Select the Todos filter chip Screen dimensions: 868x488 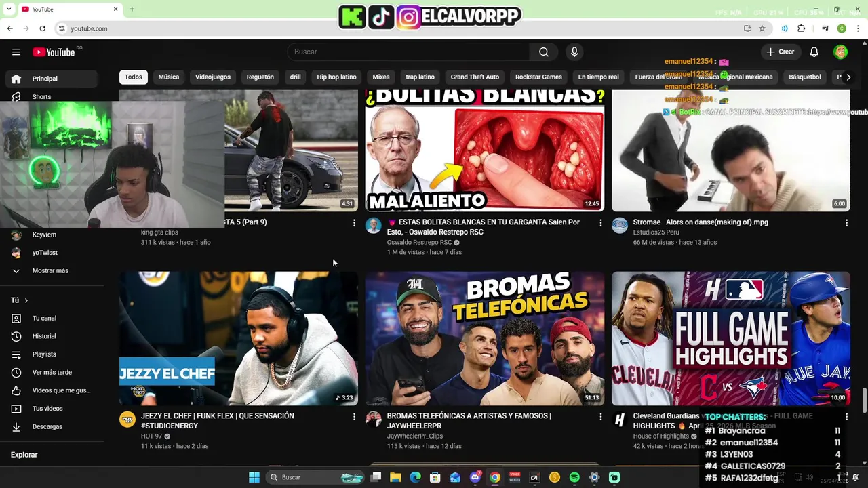134,77
